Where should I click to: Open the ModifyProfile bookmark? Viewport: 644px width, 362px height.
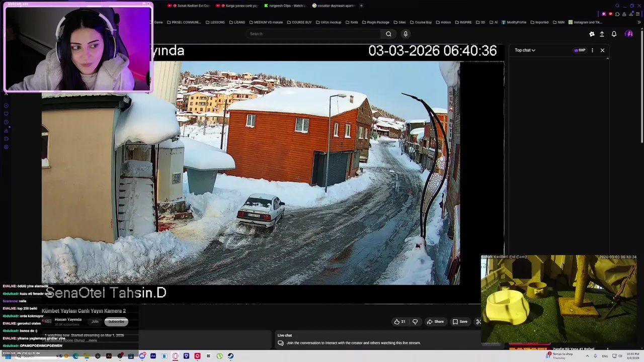[x=514, y=22]
